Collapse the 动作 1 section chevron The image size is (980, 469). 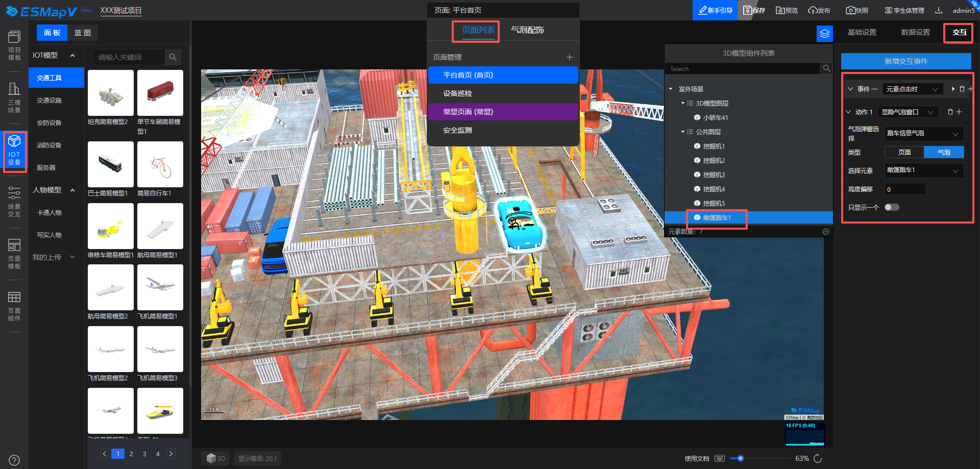(x=848, y=112)
